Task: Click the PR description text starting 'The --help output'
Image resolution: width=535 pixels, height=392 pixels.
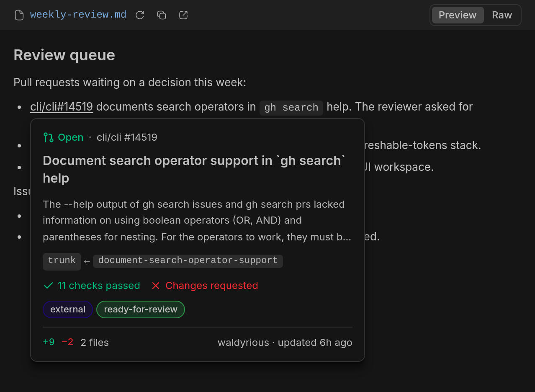Action: point(197,221)
